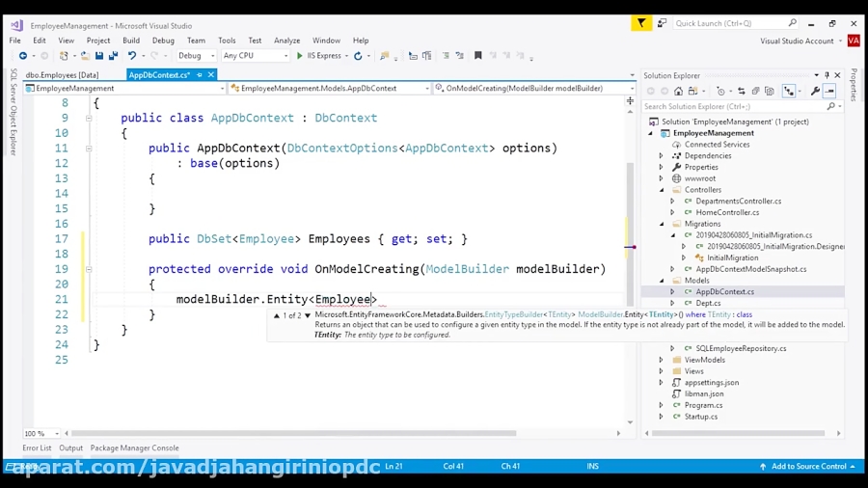This screenshot has height=488, width=868.
Task: Expand the Dependencies node
Action: [x=661, y=156]
